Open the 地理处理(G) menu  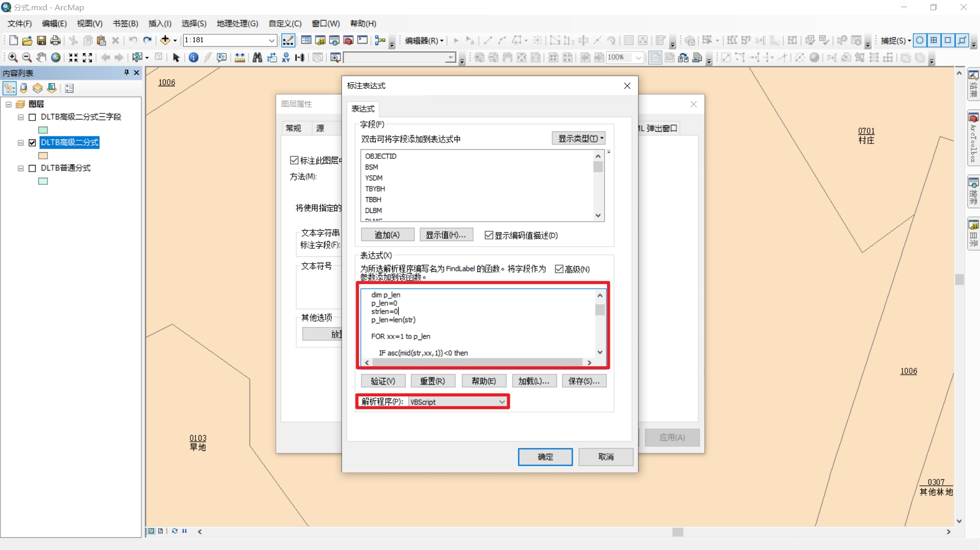pyautogui.click(x=237, y=23)
